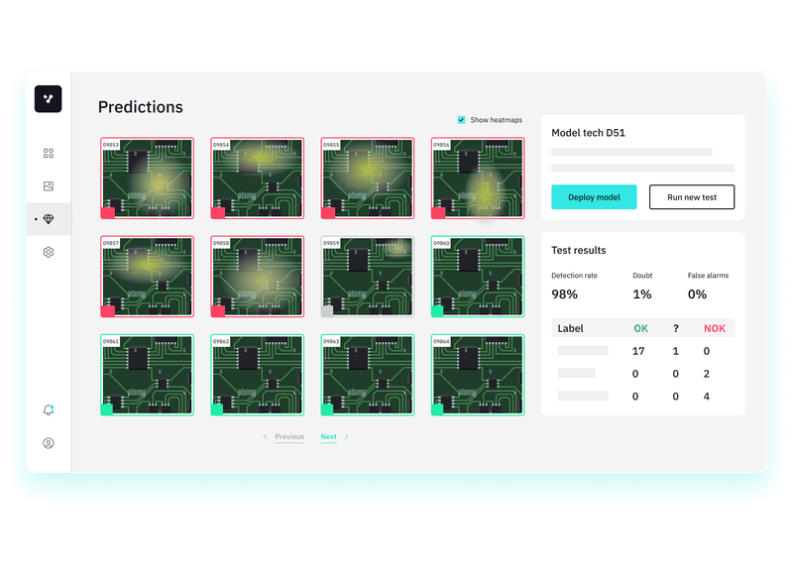This screenshot has height=564, width=793.
Task: Click the red status square on image 09853
Action: (108, 212)
